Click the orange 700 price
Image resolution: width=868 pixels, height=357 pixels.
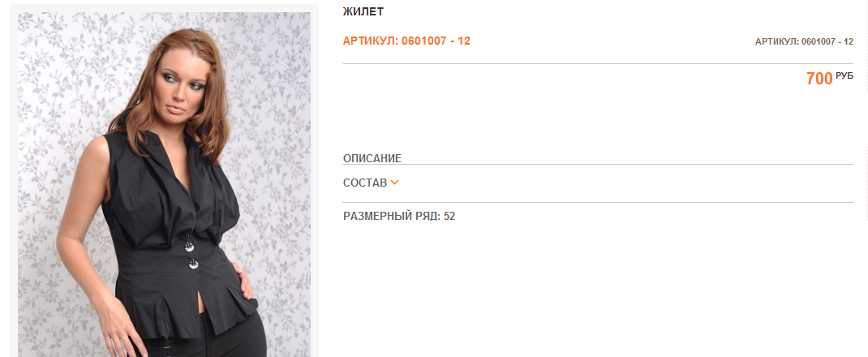[x=819, y=79]
